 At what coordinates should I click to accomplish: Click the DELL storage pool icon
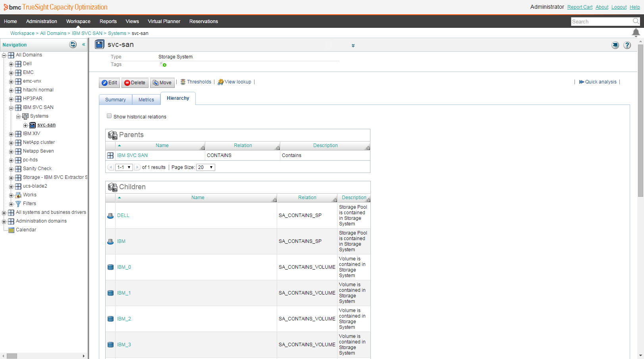click(110, 216)
